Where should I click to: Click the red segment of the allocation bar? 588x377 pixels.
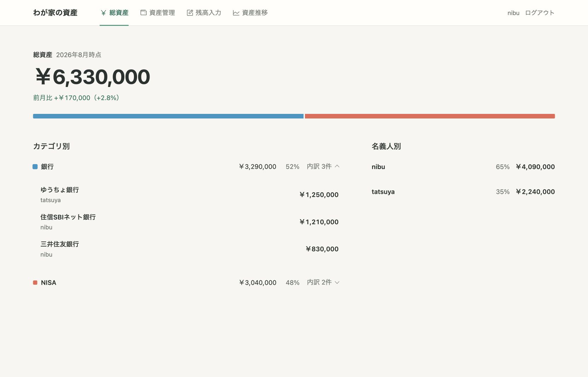point(430,116)
